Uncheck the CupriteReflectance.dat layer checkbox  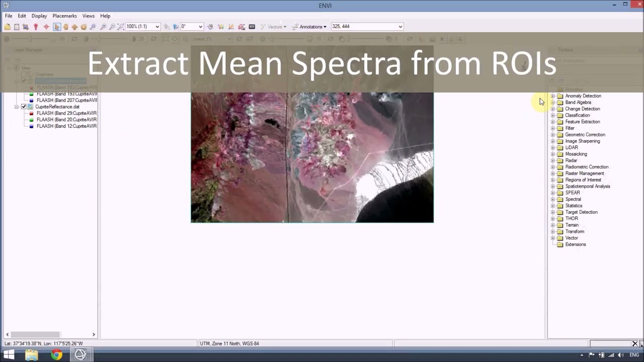coord(24,107)
